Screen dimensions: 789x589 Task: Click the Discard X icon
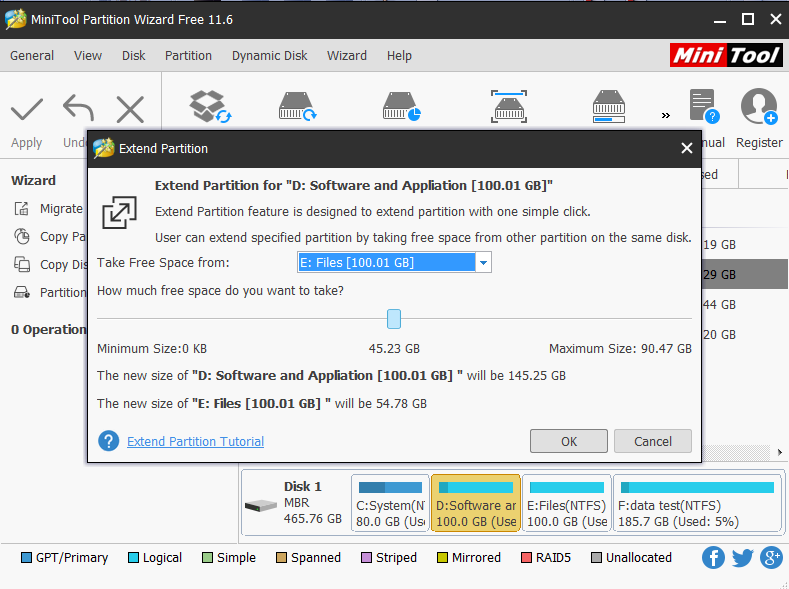(x=130, y=109)
